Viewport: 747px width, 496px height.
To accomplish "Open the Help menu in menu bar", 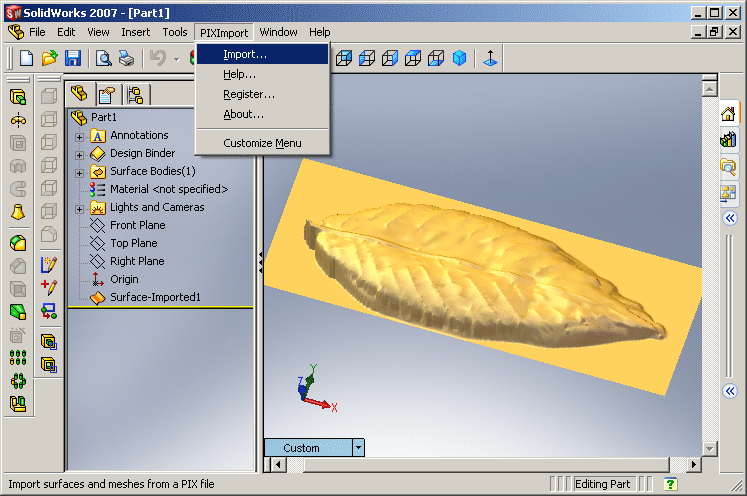I will [x=320, y=32].
